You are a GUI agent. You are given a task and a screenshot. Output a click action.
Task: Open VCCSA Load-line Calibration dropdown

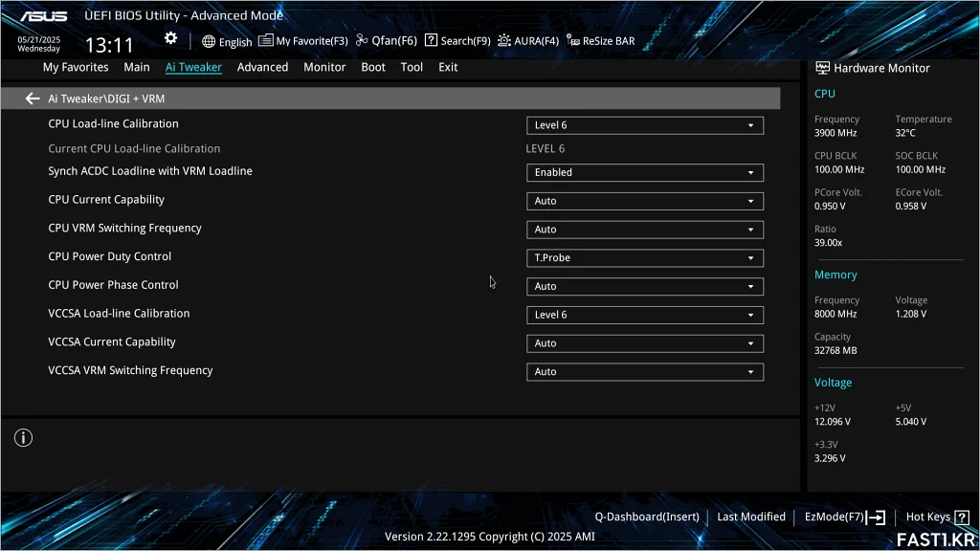[x=644, y=315]
